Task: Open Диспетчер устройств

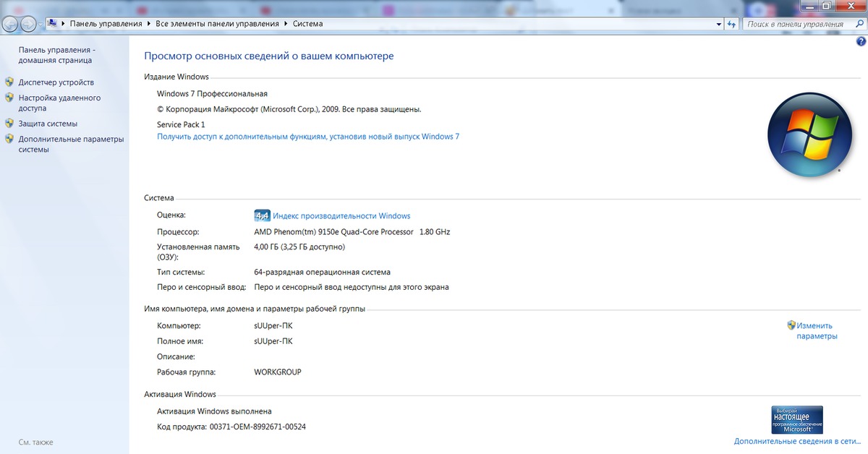Action: click(56, 82)
